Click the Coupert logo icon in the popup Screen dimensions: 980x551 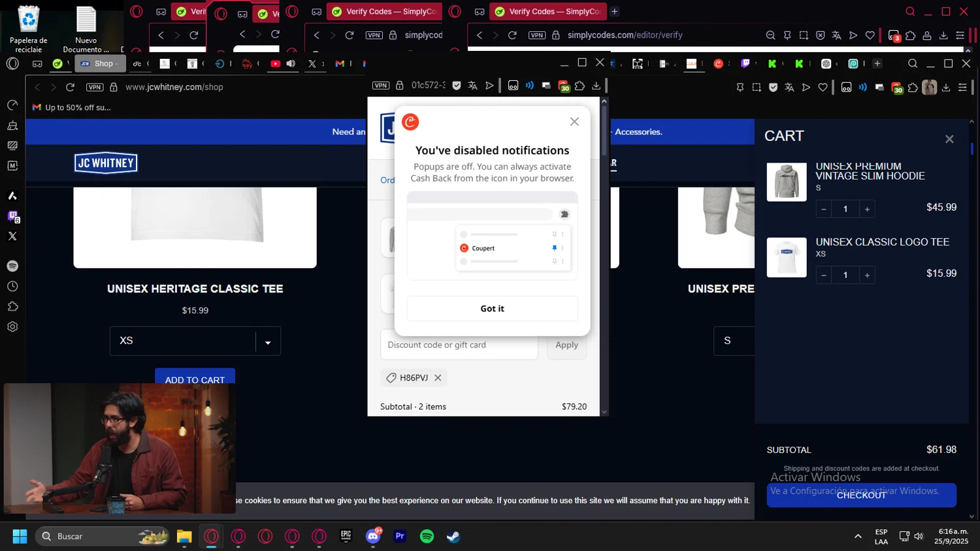click(x=410, y=122)
